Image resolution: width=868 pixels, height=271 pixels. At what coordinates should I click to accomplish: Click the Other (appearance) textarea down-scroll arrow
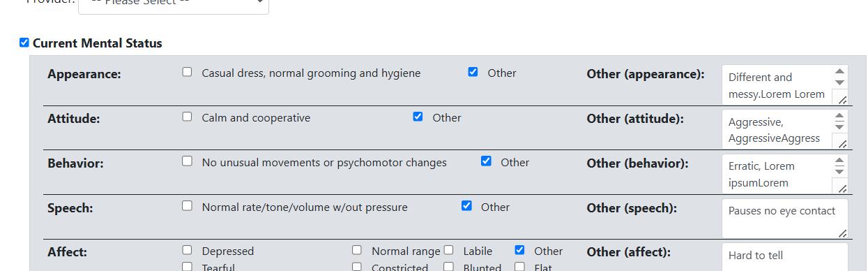click(839, 82)
